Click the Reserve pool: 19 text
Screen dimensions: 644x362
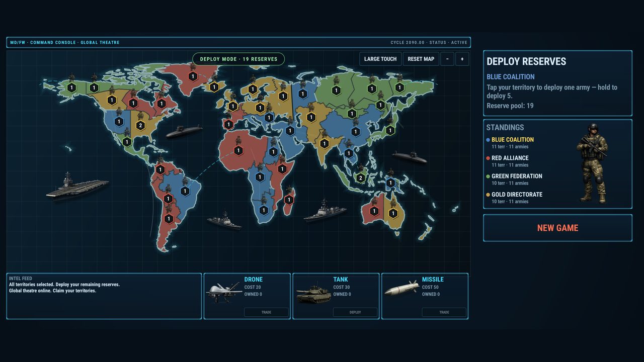pos(510,106)
